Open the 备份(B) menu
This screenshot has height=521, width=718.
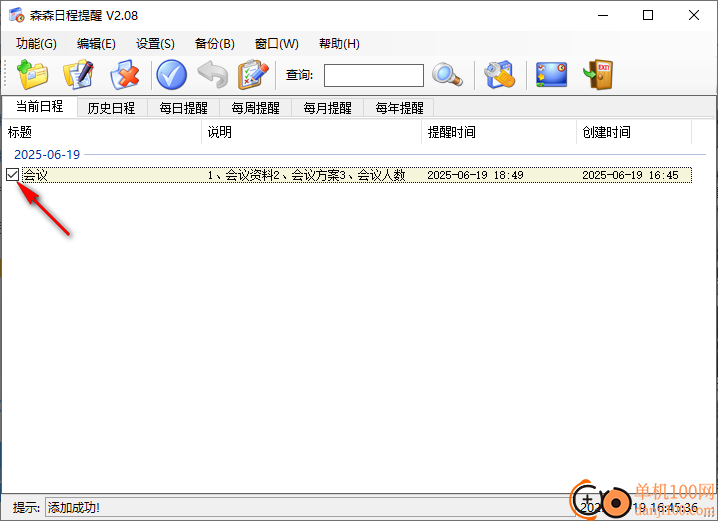coord(214,43)
